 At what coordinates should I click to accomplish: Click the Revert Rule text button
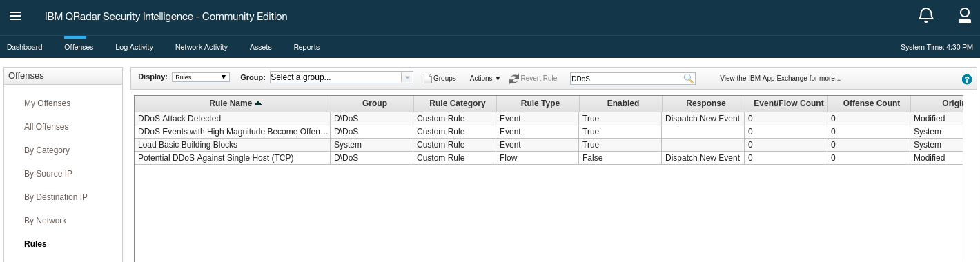click(x=539, y=79)
